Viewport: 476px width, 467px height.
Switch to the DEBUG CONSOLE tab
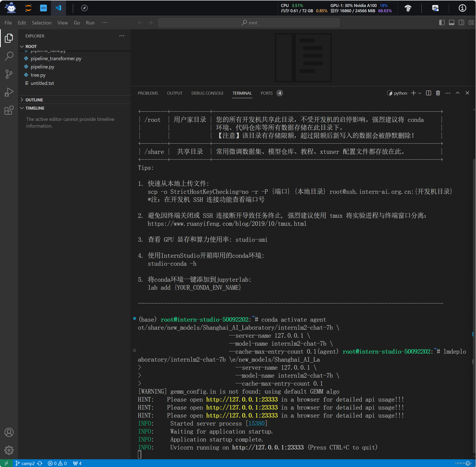[x=207, y=93]
